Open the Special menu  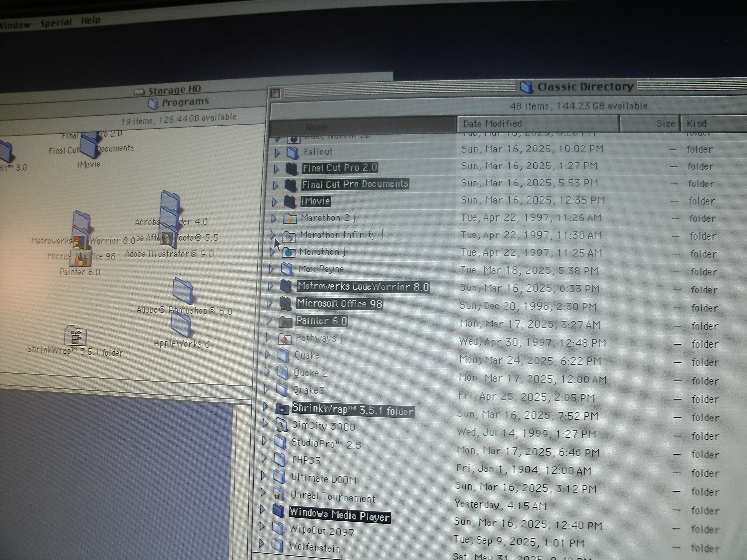pyautogui.click(x=56, y=23)
